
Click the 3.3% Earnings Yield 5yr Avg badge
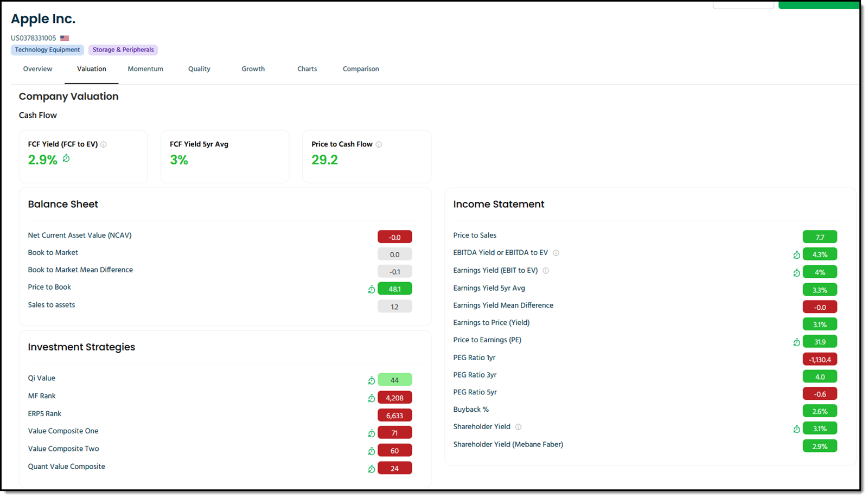click(820, 290)
